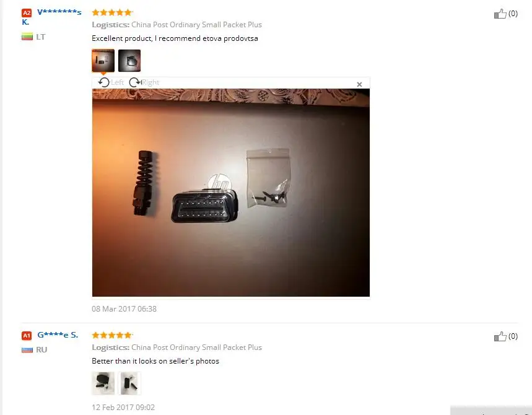This screenshot has height=415, width=532.
Task: Open reviewer profile V********s K.
Action: click(51, 17)
